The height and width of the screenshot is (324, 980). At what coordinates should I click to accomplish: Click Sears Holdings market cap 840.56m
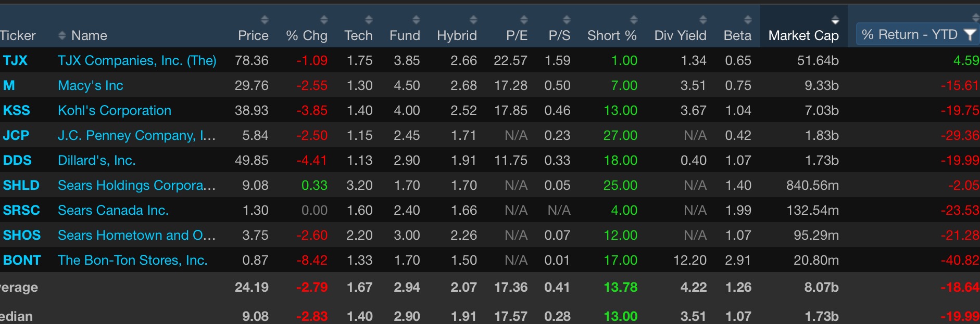pos(812,185)
